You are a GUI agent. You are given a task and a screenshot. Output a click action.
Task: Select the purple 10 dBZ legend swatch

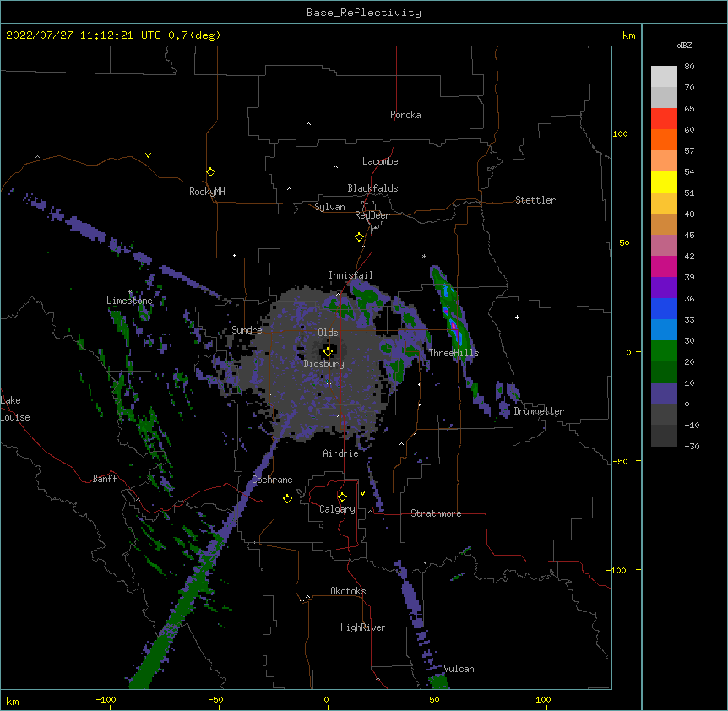click(664, 393)
